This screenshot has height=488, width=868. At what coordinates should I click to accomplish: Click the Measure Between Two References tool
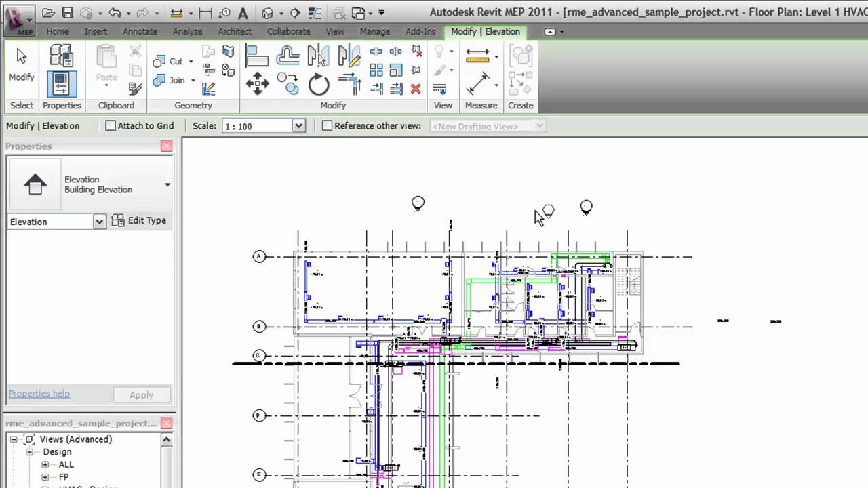pos(478,56)
